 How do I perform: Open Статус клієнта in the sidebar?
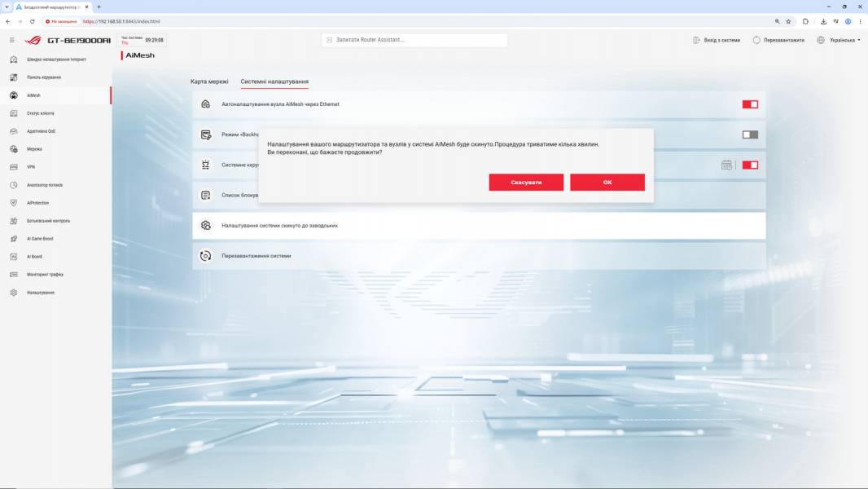(56, 113)
